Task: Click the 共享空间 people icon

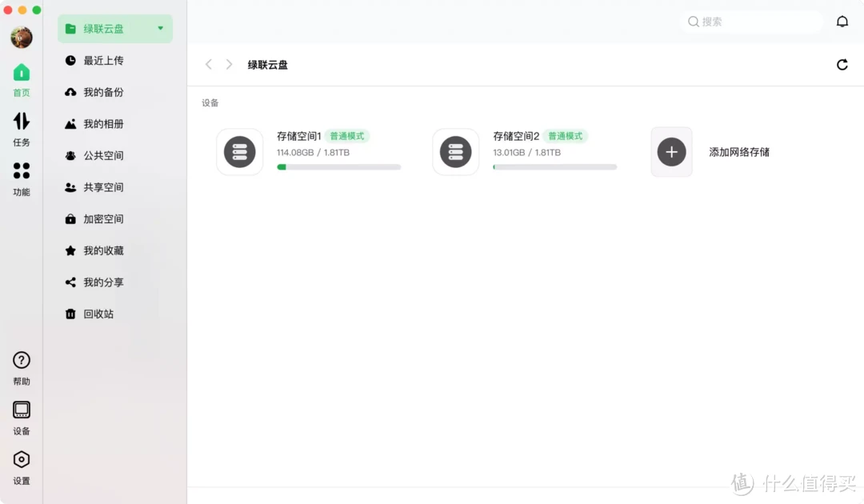Action: pyautogui.click(x=70, y=187)
